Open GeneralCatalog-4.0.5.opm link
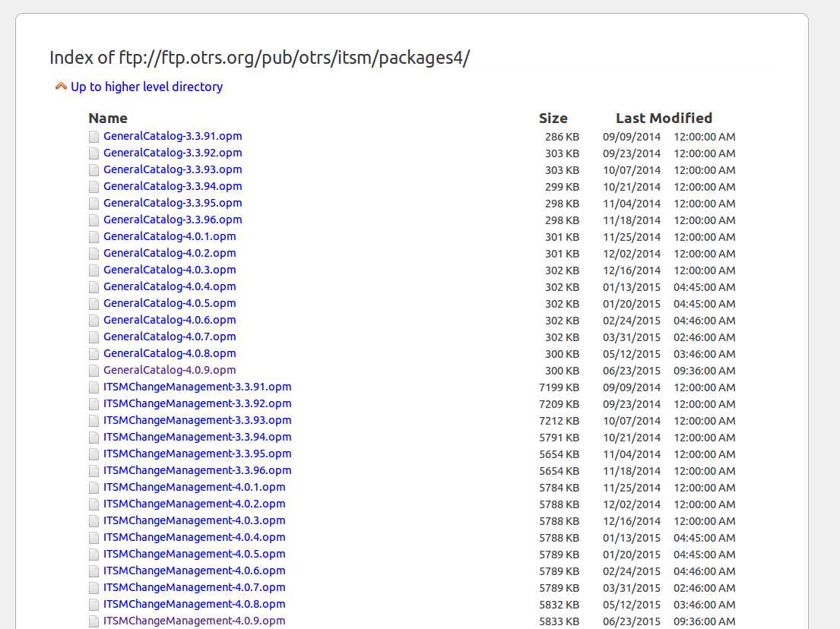This screenshot has height=629, width=840. tap(170, 303)
